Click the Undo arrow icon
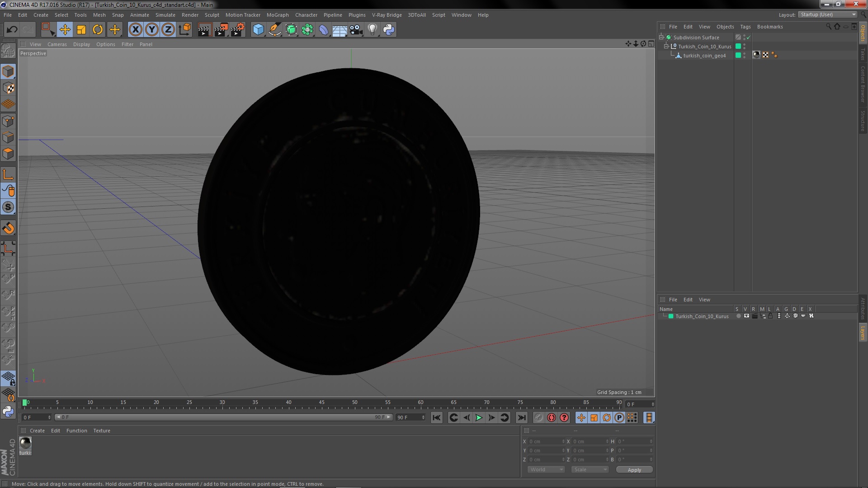868x488 pixels. [12, 30]
